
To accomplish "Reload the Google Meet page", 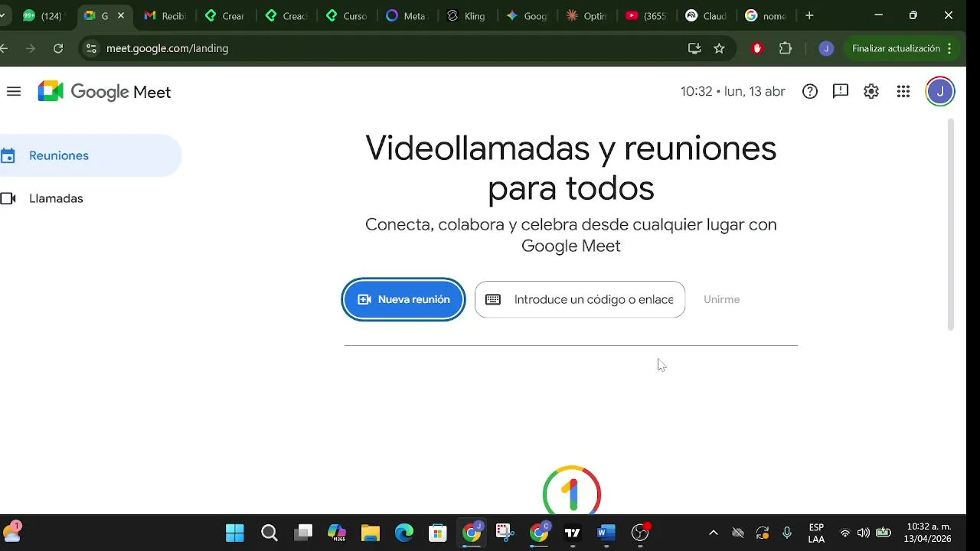I will (x=58, y=48).
